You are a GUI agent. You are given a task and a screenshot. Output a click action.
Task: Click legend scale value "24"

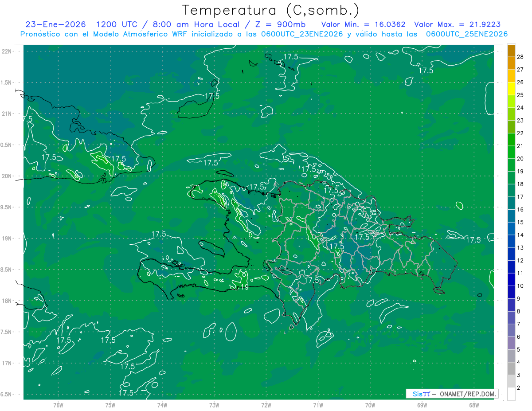point(520,108)
